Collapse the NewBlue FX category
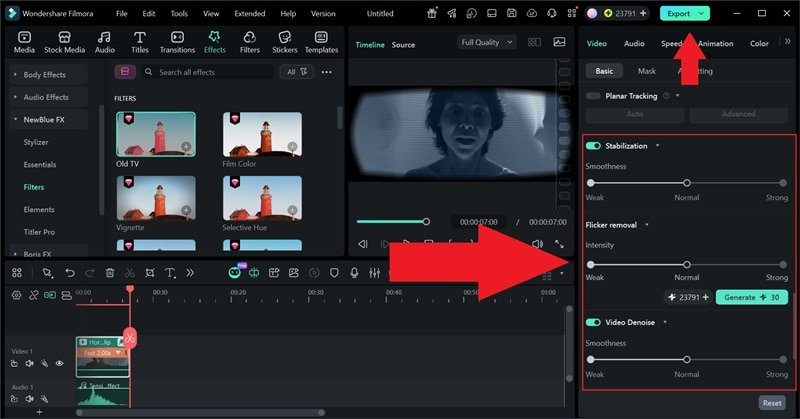 pos(15,119)
